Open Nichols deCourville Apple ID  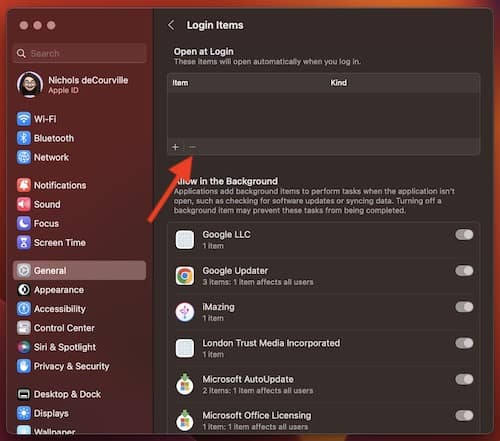pyautogui.click(x=79, y=84)
